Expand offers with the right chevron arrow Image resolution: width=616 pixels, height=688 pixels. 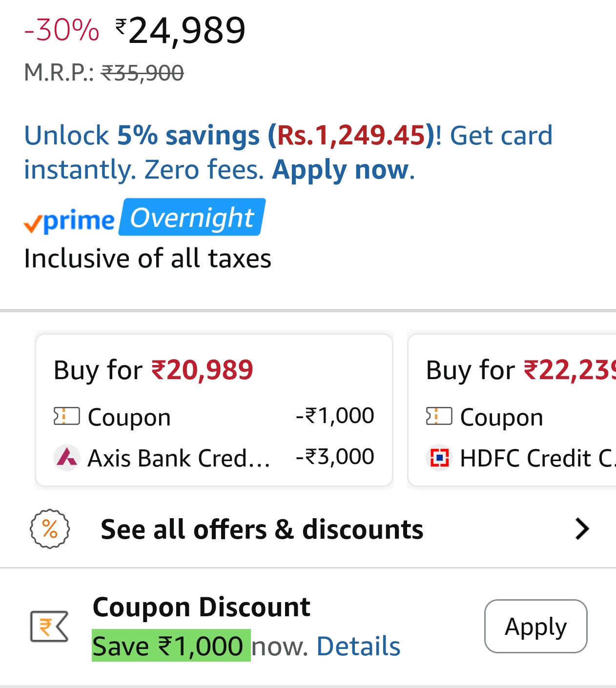click(582, 529)
